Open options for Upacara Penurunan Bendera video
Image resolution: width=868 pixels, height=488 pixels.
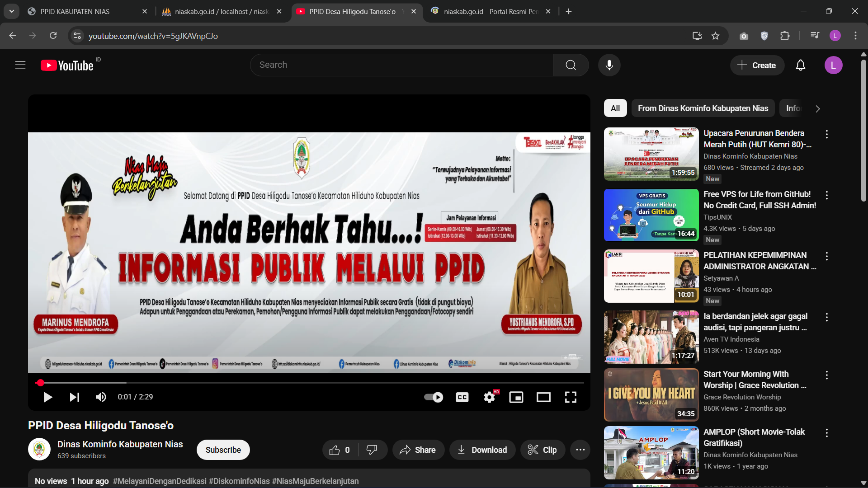(x=826, y=134)
